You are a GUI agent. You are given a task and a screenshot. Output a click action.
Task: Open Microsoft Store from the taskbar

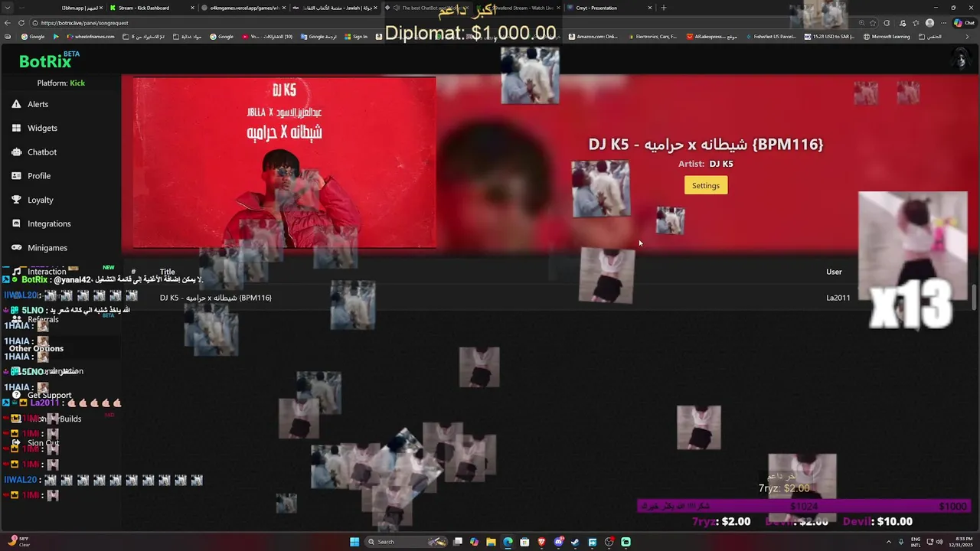coord(524,542)
